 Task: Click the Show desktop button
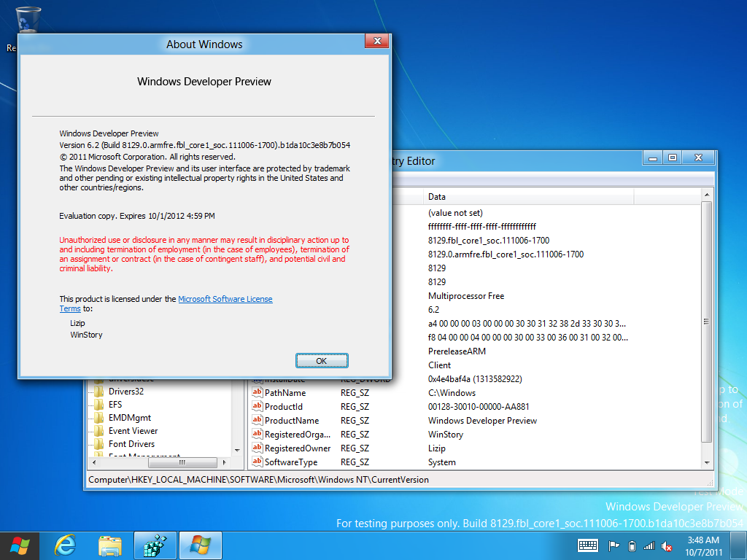[x=740, y=545]
